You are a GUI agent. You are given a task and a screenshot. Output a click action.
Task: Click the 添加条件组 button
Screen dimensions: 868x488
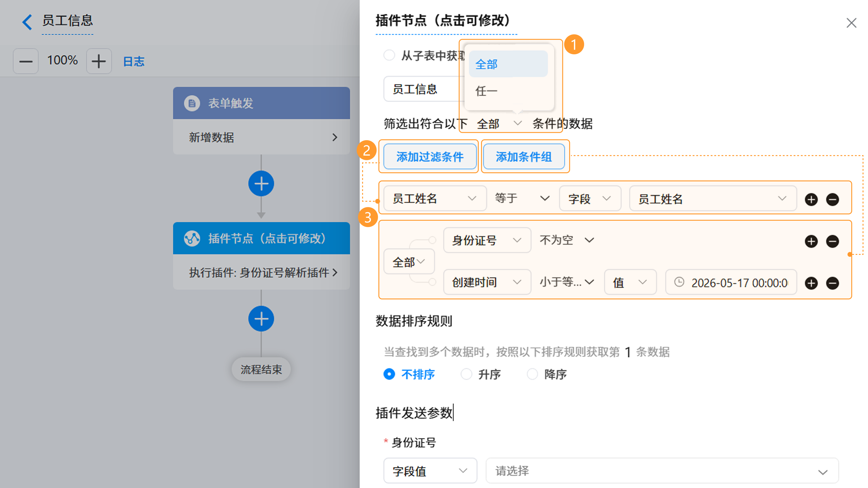click(524, 157)
